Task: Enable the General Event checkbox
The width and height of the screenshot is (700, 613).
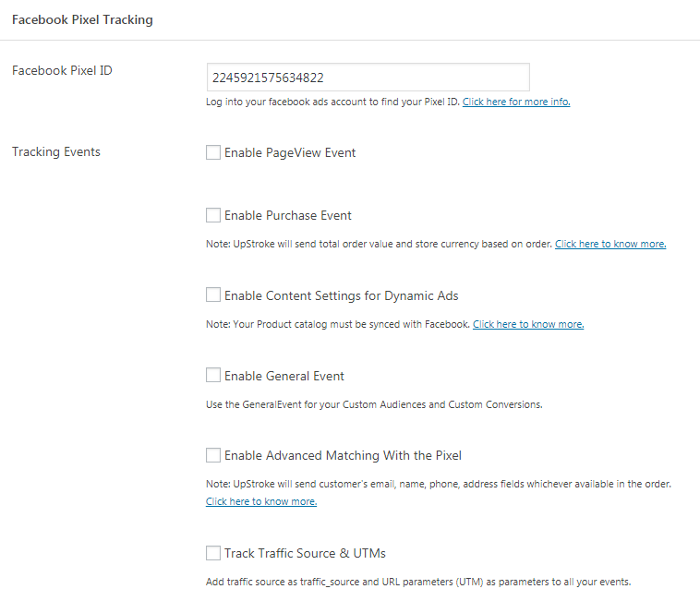Action: pos(213,375)
